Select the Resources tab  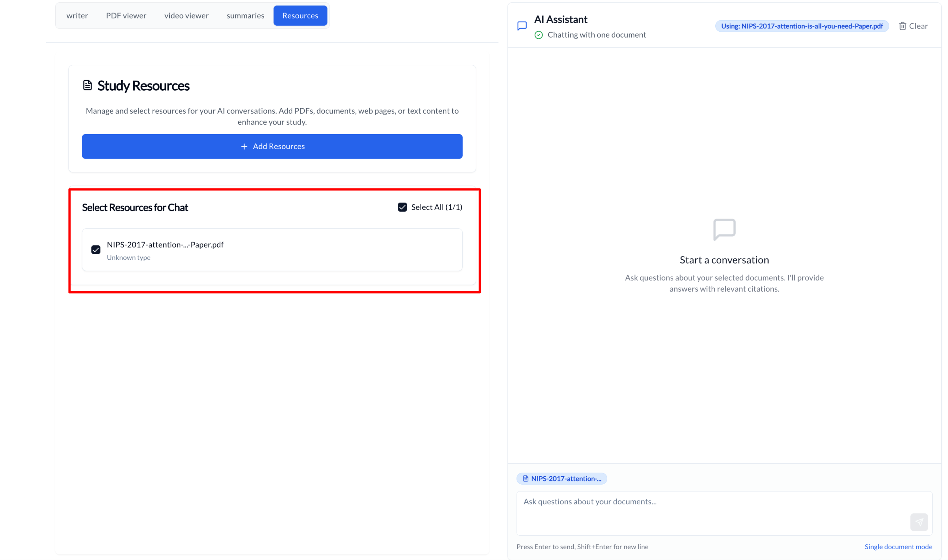[300, 16]
